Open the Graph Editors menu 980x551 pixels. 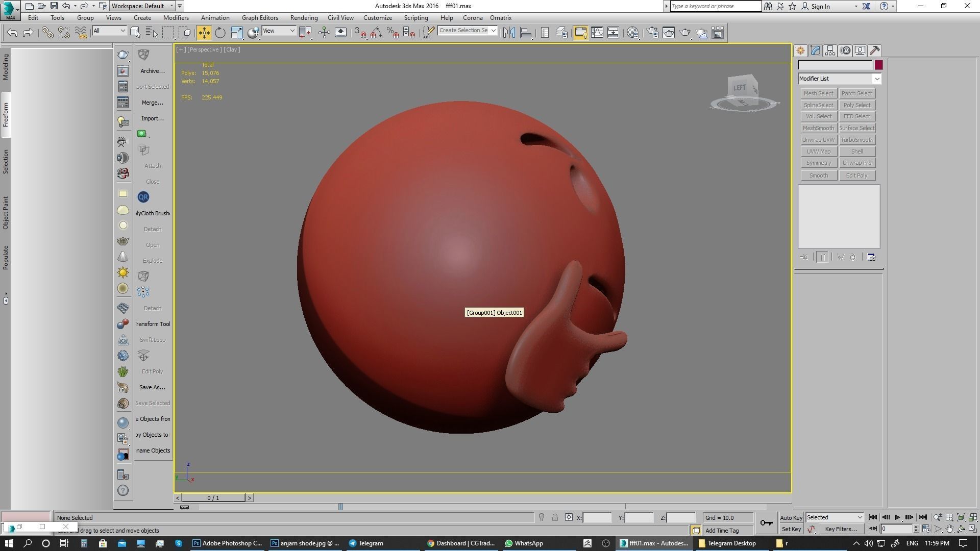tap(260, 18)
